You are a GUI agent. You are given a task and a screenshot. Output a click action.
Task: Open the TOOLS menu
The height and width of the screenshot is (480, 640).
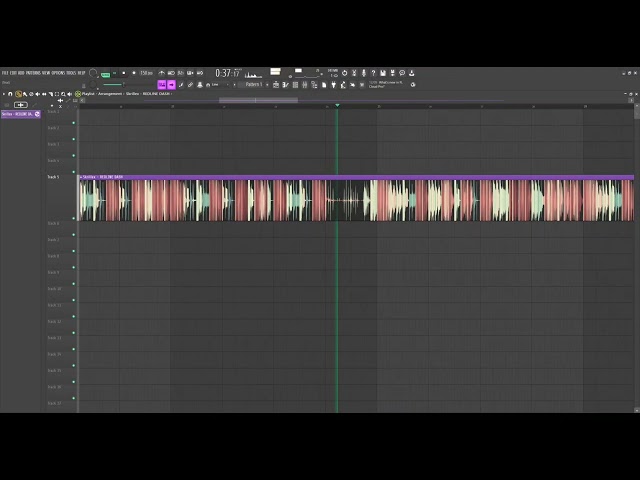point(71,73)
